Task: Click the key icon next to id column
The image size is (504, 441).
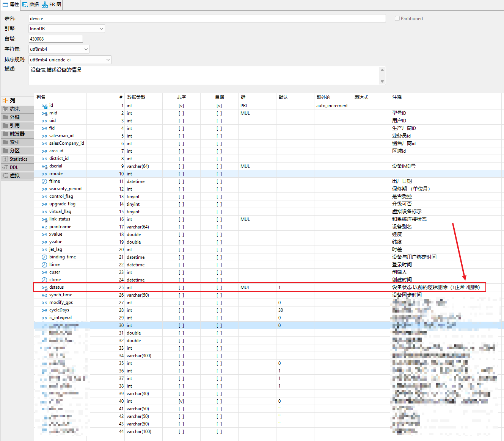Action: pos(44,106)
